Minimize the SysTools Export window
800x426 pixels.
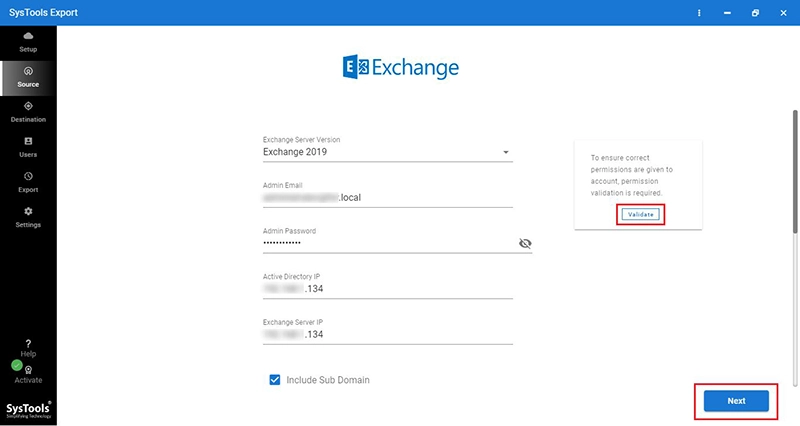(727, 13)
